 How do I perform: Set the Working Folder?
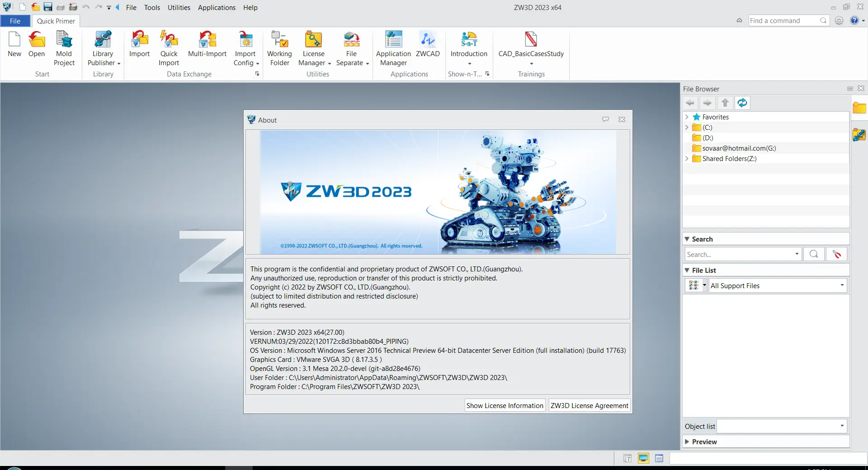point(279,48)
